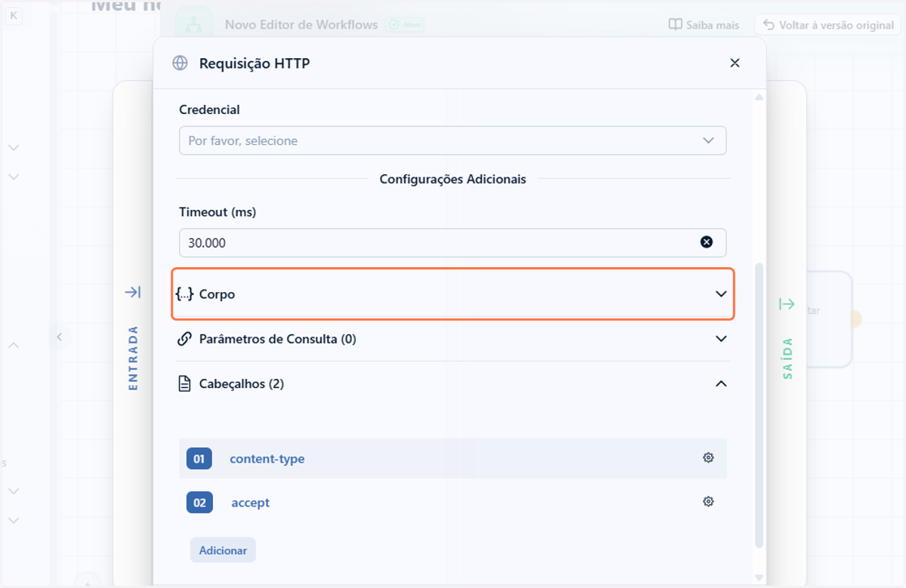Image resolution: width=906 pixels, height=588 pixels.
Task: Click the dialog scrollbar thumb
Action: click(x=759, y=405)
